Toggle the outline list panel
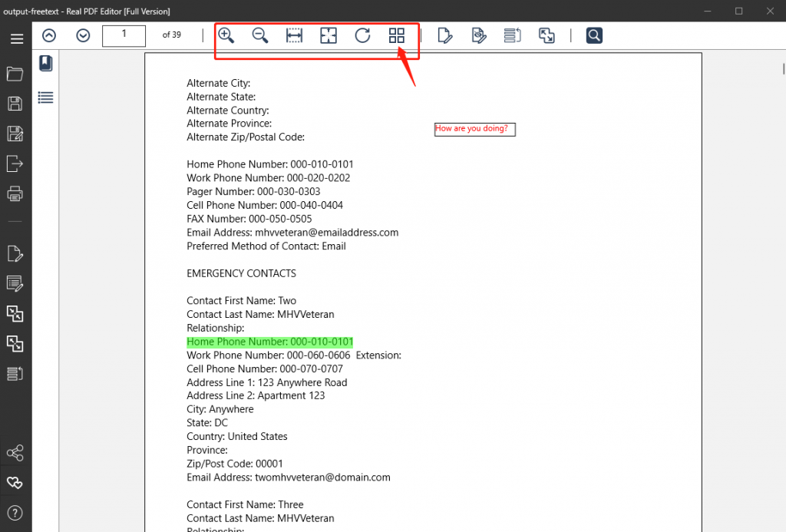Image resolution: width=786 pixels, height=532 pixels. point(46,97)
